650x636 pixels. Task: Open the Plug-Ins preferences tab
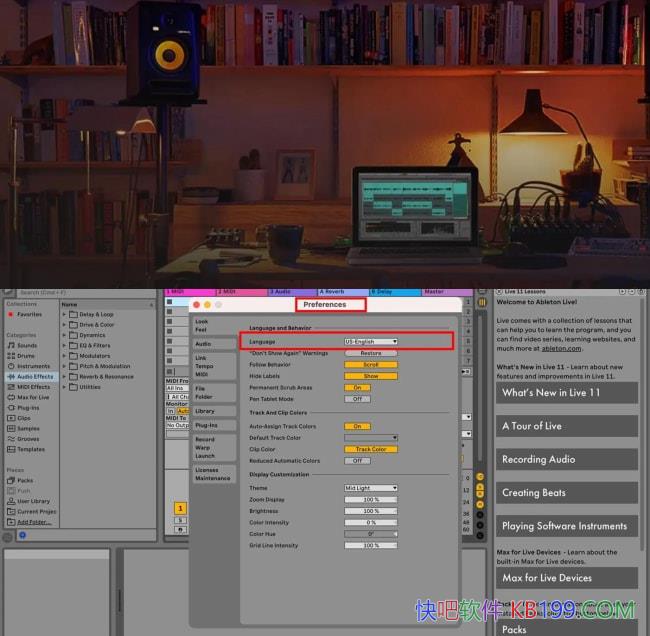pyautogui.click(x=206, y=425)
